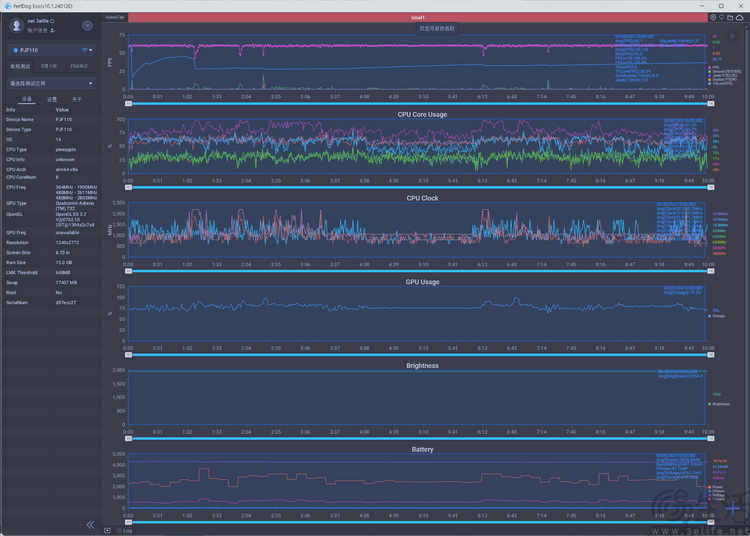Click the Info column header
This screenshot has height=536, width=750.
click(11, 109)
